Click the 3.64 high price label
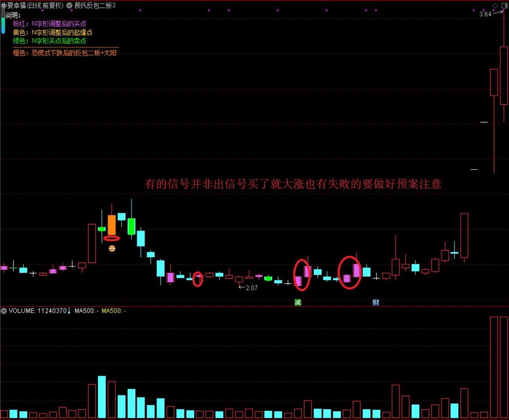 point(485,14)
